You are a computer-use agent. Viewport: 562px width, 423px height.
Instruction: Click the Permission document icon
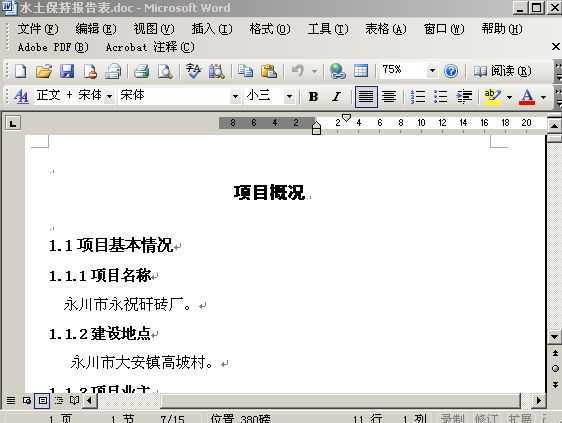[x=90, y=71]
